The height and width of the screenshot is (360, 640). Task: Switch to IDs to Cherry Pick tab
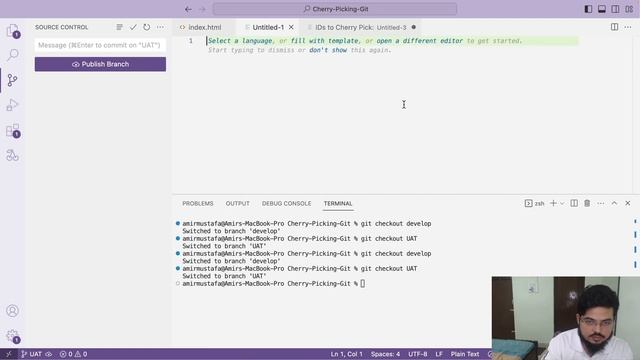point(361,27)
